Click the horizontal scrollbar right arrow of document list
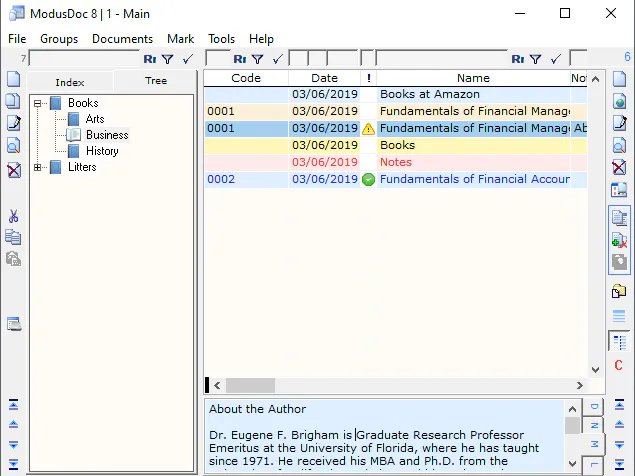Image resolution: width=635 pixels, height=476 pixels. (x=580, y=385)
